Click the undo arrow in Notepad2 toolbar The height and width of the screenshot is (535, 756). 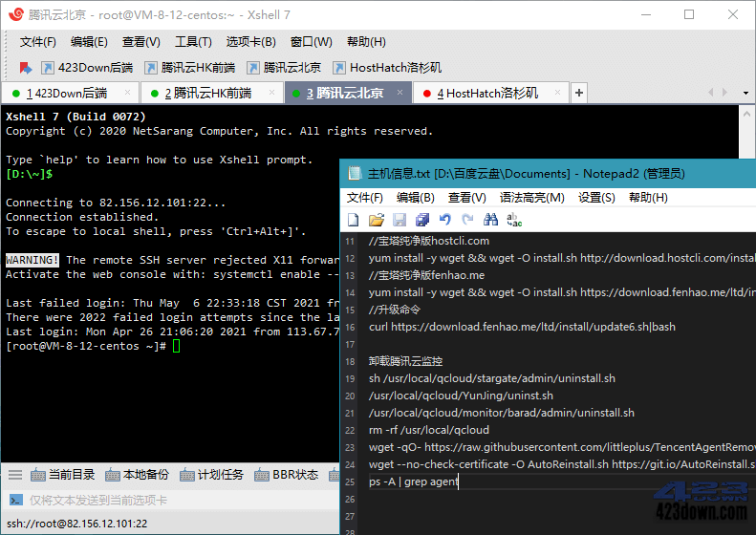click(445, 221)
